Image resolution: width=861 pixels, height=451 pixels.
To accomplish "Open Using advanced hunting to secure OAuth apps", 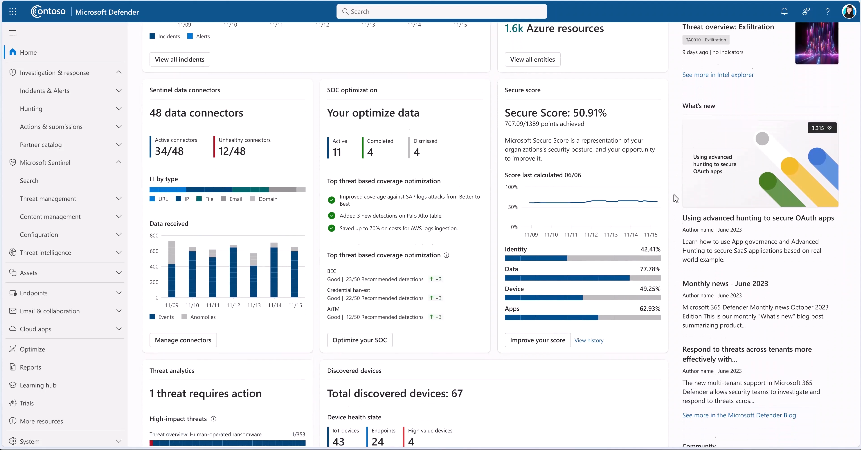I will point(758,218).
